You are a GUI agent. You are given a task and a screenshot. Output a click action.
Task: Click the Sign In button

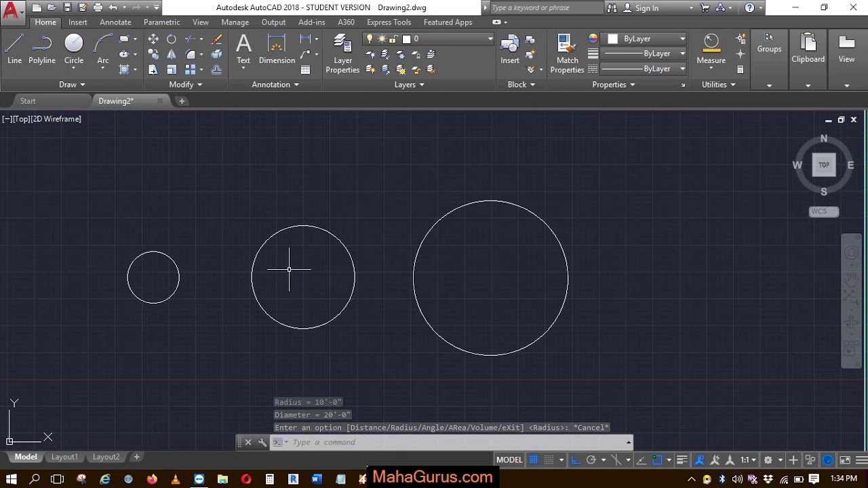click(646, 8)
